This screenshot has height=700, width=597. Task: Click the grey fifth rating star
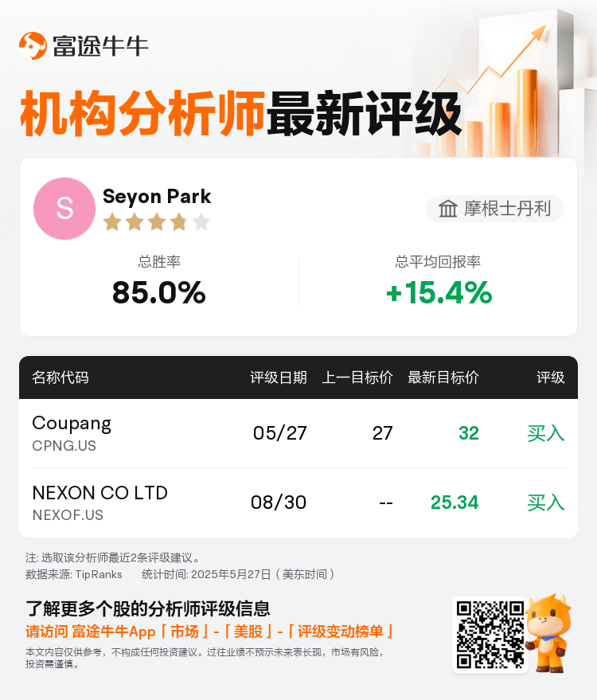click(201, 222)
